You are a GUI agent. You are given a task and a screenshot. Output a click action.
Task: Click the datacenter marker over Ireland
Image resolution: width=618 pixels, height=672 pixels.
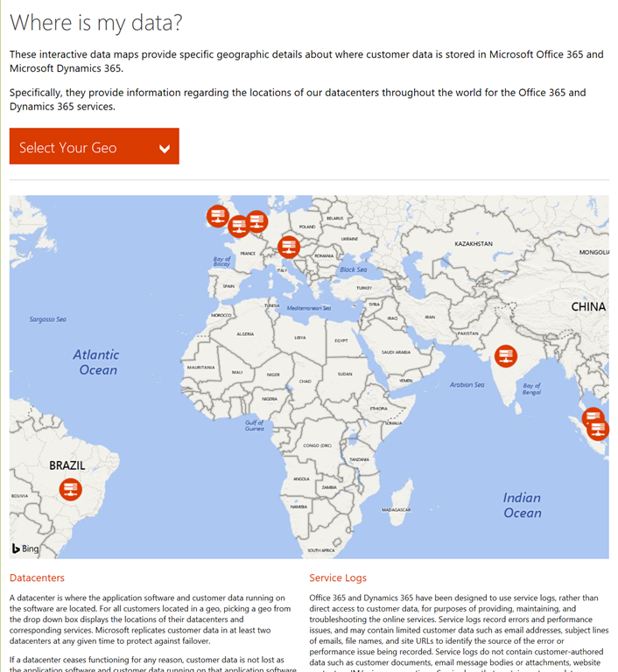click(x=217, y=215)
